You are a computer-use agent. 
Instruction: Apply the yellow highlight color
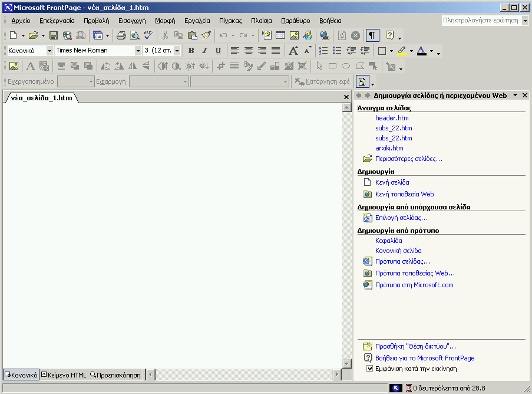tap(402, 51)
